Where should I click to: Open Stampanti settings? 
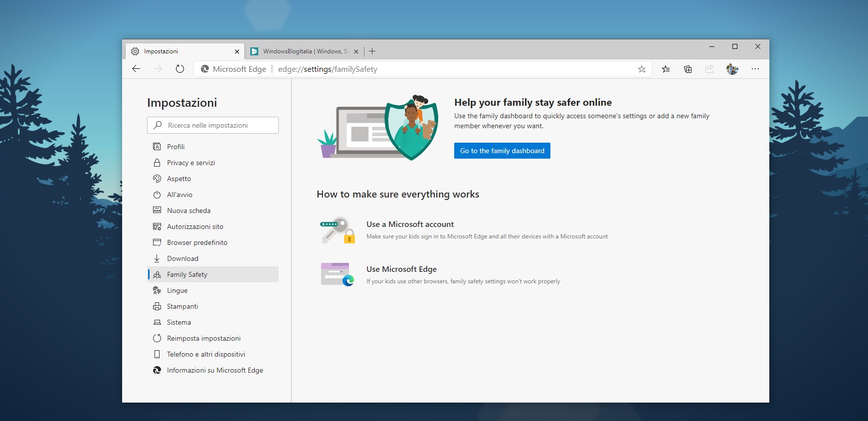[x=213, y=306]
